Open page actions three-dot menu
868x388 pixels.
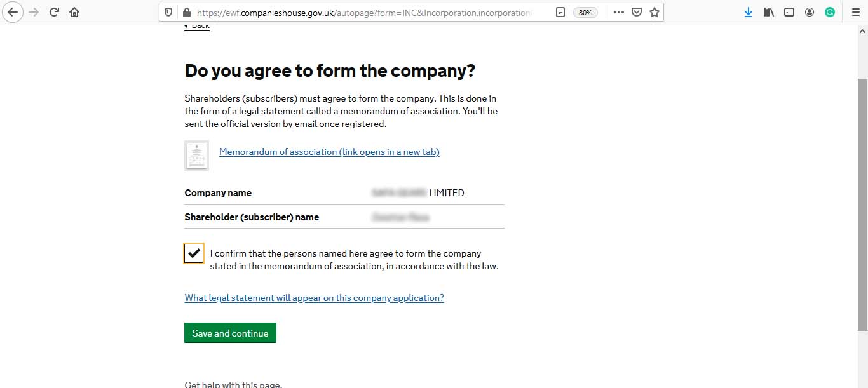[x=618, y=12]
